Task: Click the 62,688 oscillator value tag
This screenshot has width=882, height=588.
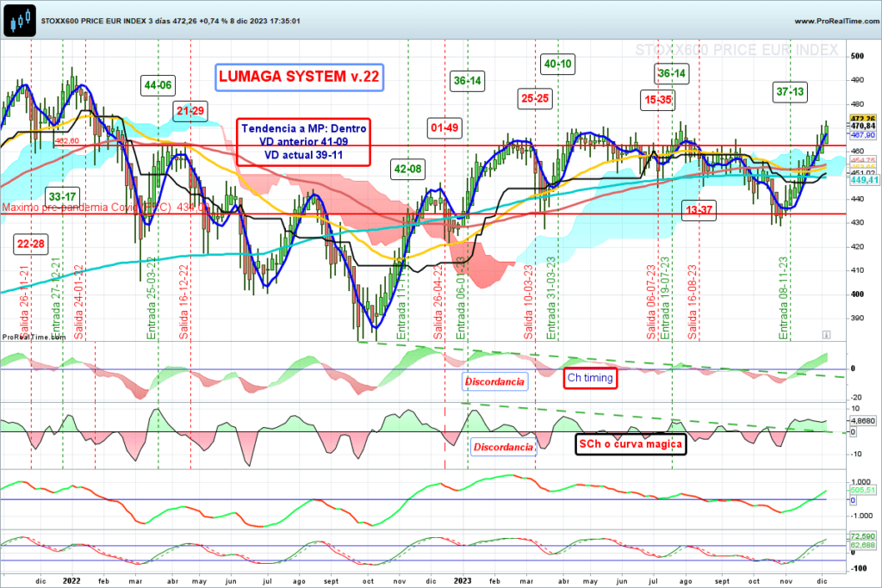Action: click(863, 545)
